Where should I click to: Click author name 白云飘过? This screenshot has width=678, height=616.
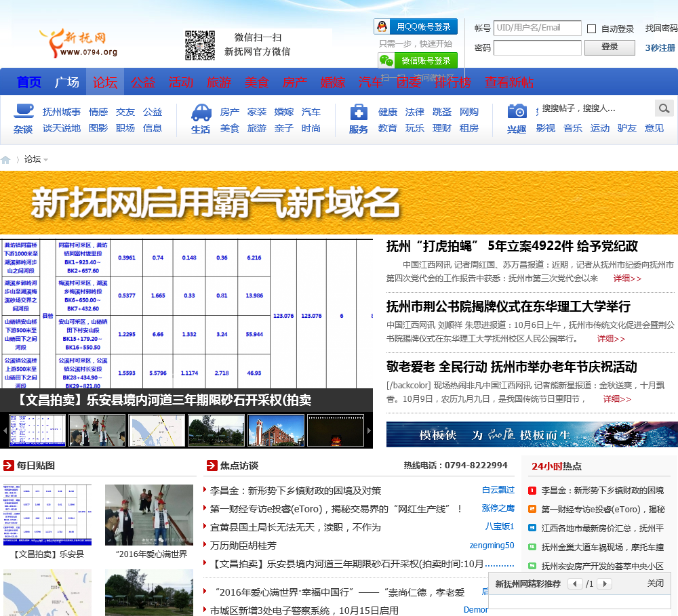[498, 490]
